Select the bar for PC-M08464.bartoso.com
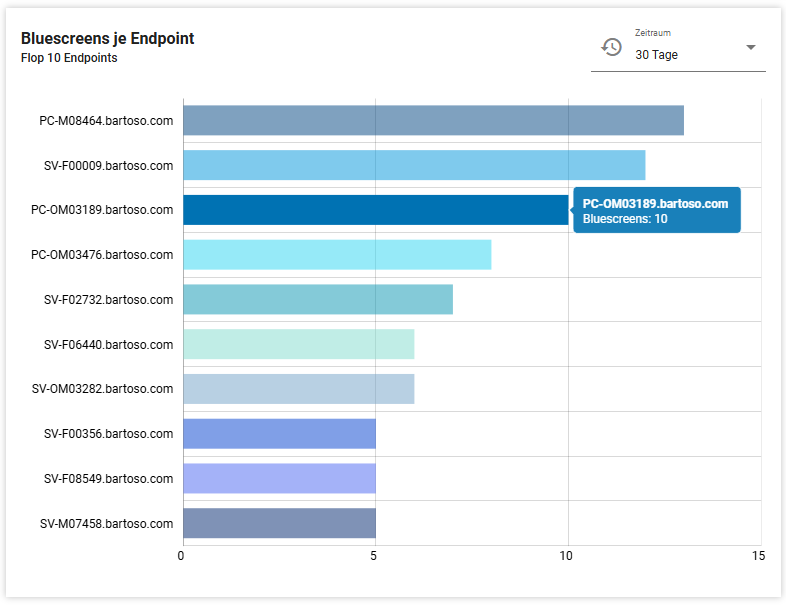 [433, 120]
